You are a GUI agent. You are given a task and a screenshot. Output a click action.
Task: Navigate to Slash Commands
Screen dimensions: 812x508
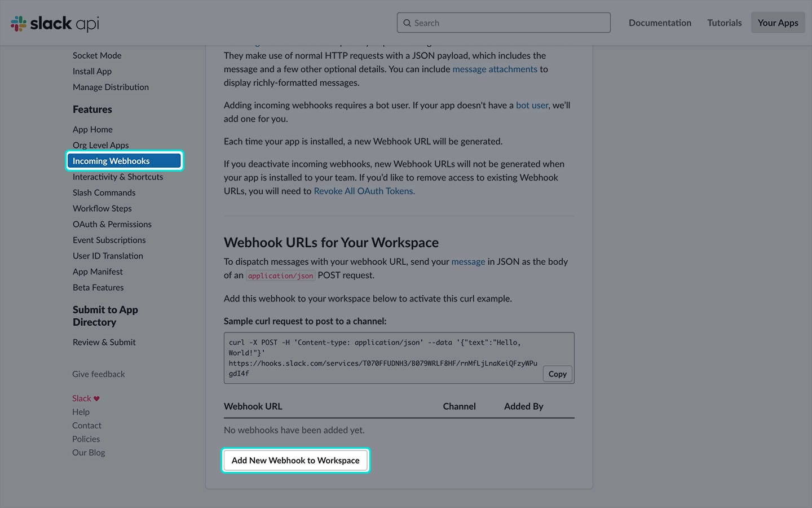click(104, 192)
